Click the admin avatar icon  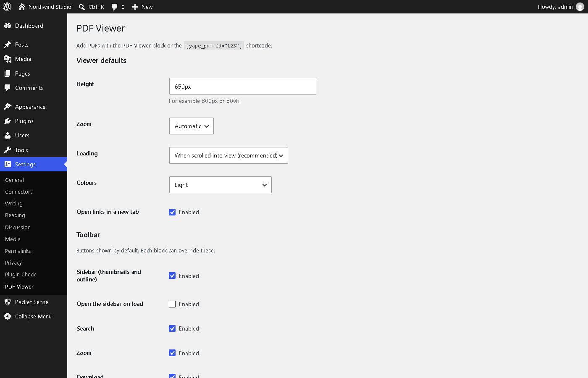580,7
